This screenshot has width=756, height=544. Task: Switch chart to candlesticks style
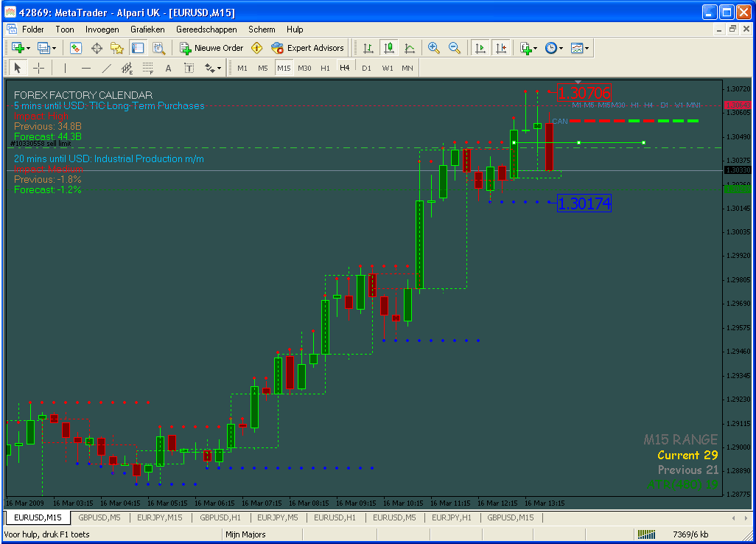[x=388, y=48]
